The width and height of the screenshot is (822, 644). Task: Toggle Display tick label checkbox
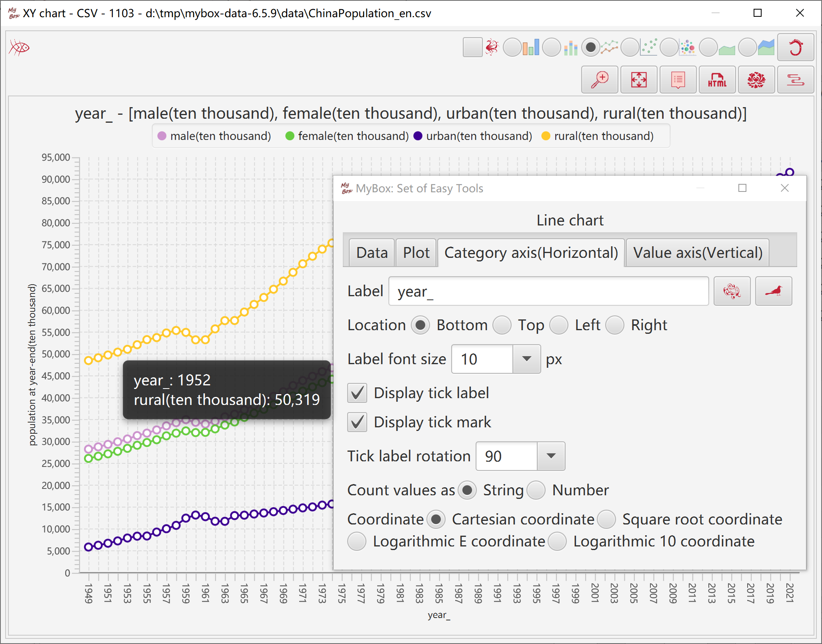[357, 393]
